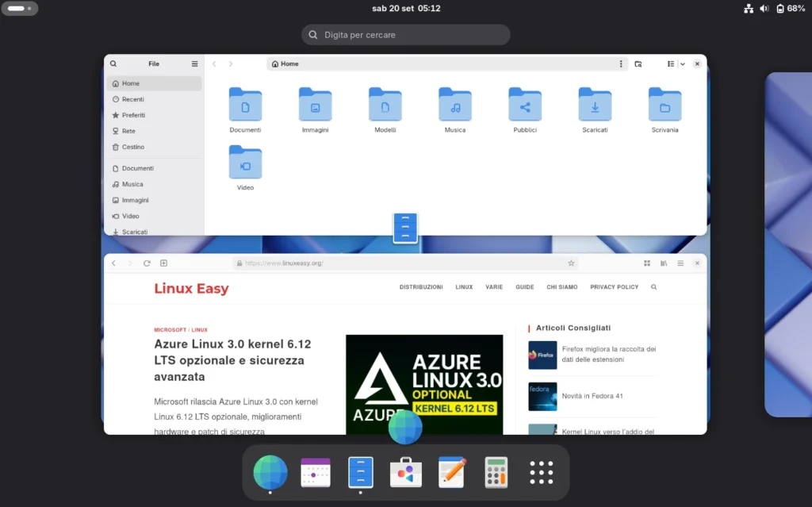Bookmark page with the star icon
812x507 pixels.
pos(571,263)
